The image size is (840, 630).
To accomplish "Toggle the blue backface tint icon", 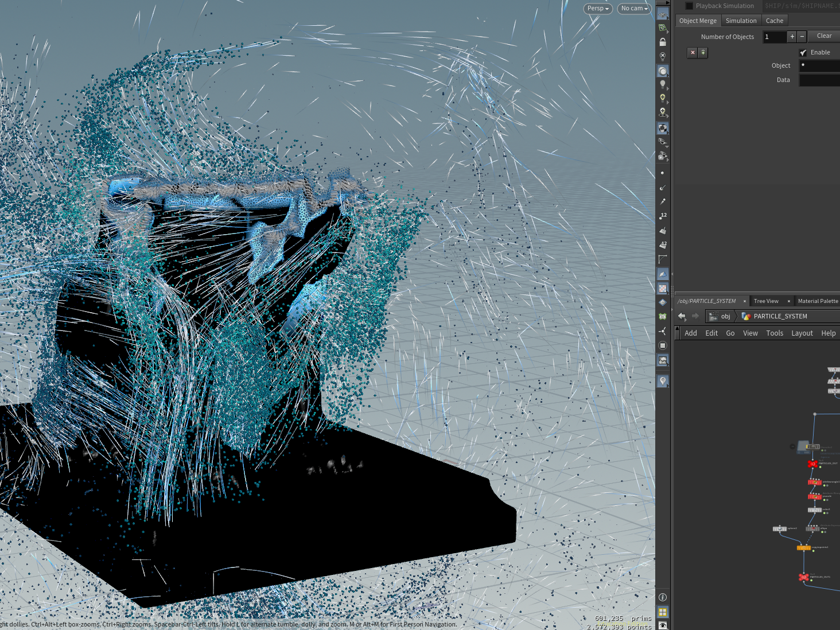I will [663, 274].
